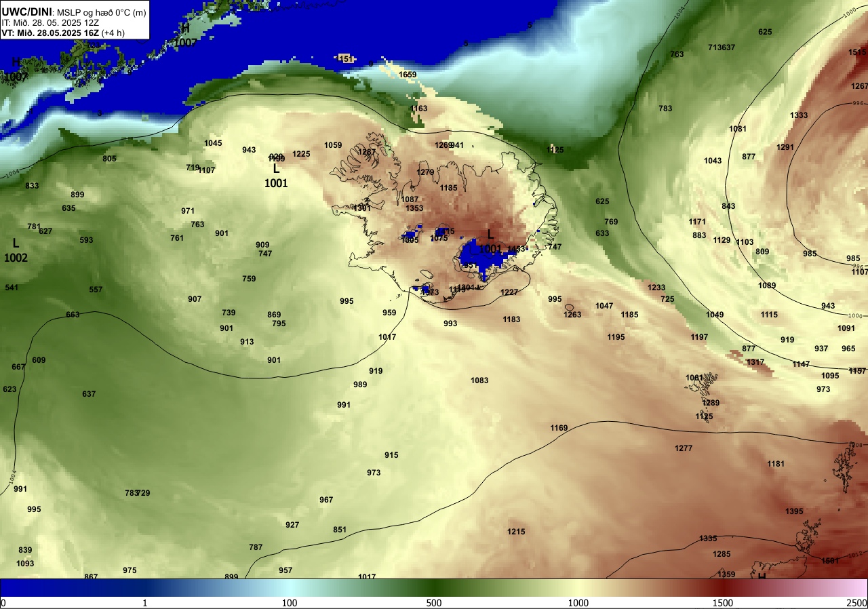
Task: Select the value 663 near the isobar
Action: [x=73, y=315]
